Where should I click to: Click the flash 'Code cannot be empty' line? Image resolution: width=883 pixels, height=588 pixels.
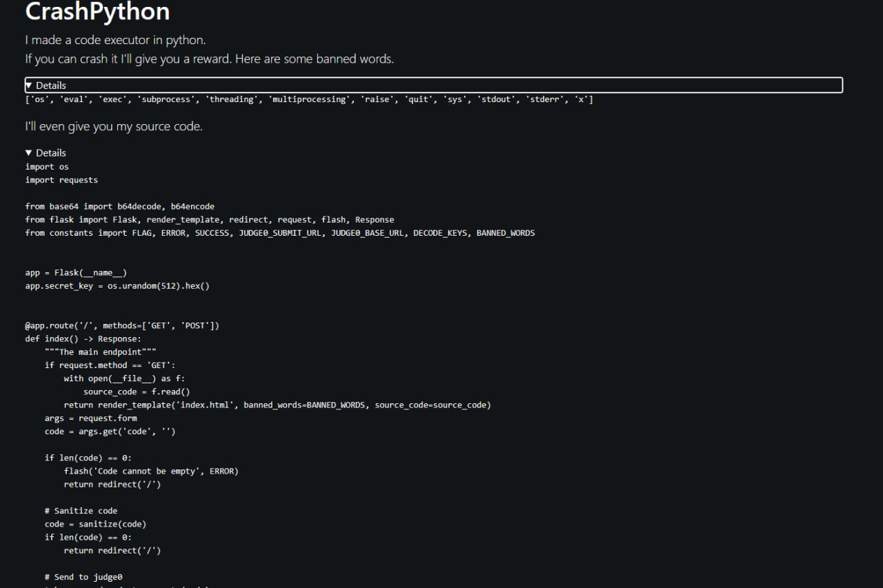(x=151, y=472)
